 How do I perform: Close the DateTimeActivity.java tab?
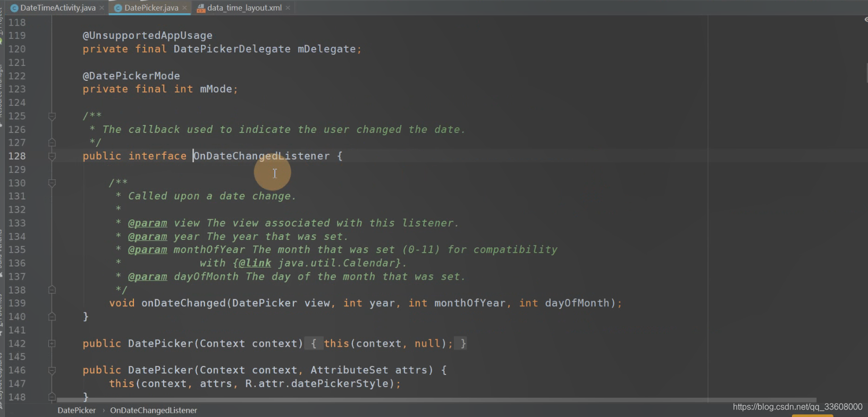102,8
